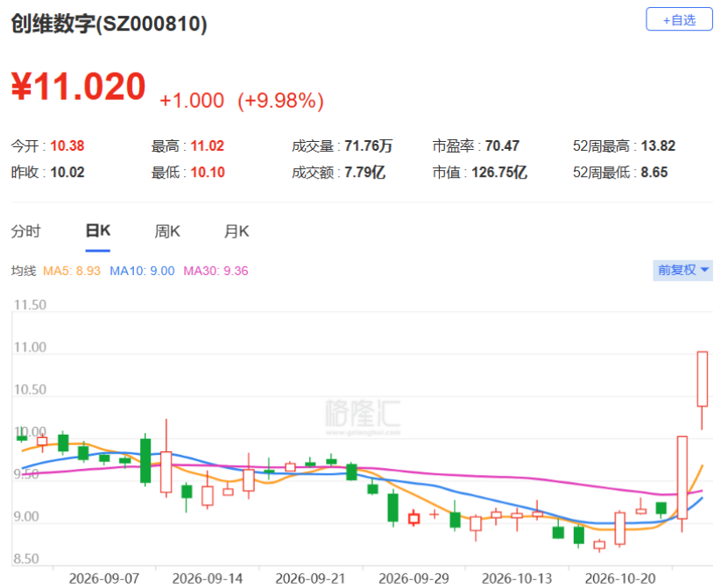Click the 格隆汇 watermark logo
This screenshot has width=728, height=588.
[x=363, y=416]
